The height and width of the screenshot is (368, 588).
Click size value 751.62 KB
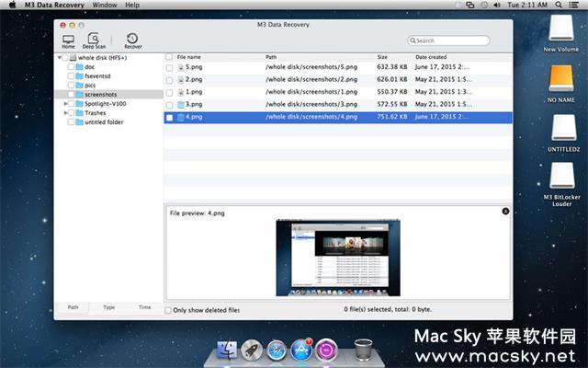tap(392, 117)
